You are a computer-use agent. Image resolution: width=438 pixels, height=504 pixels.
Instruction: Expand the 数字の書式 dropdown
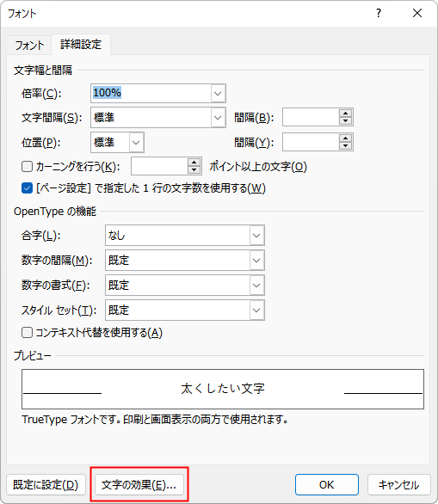tap(256, 285)
